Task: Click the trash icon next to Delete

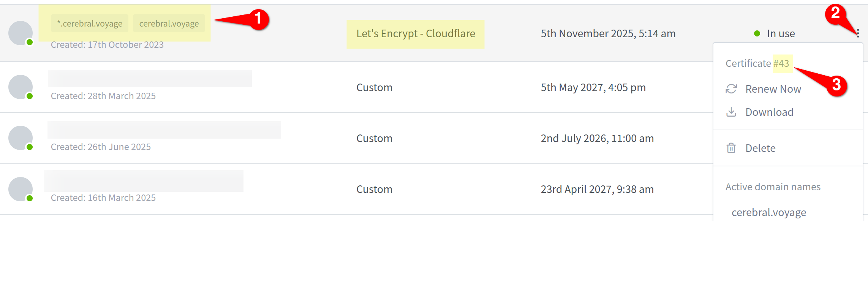Action: tap(731, 148)
